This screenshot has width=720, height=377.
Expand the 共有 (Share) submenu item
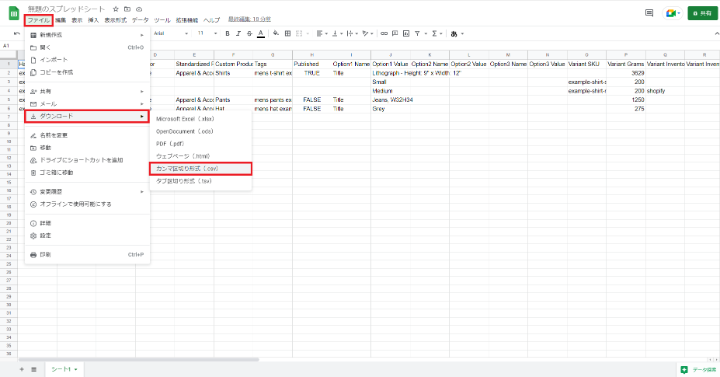[87, 91]
